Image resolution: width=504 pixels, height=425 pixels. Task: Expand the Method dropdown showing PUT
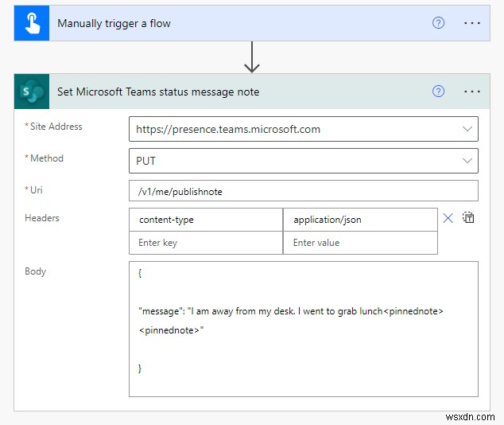467,161
